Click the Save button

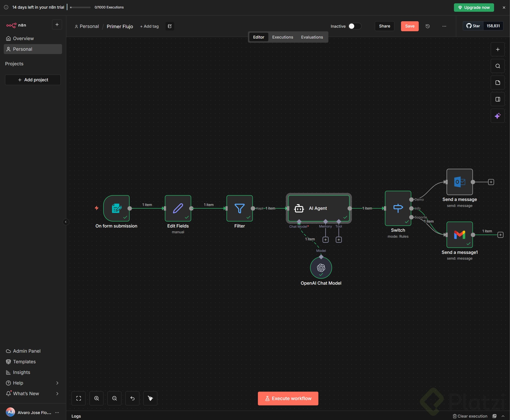pos(410,26)
